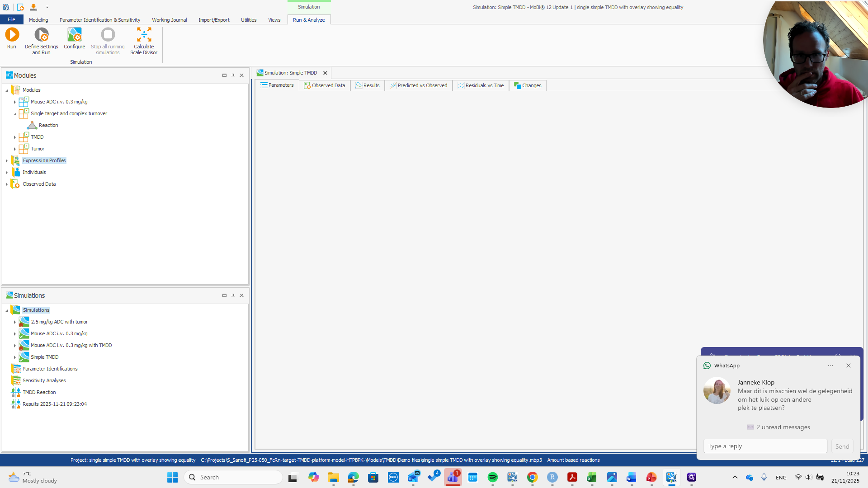The height and width of the screenshot is (488, 868).
Task: Click the Configure simulation icon
Action: pyautogui.click(x=74, y=35)
